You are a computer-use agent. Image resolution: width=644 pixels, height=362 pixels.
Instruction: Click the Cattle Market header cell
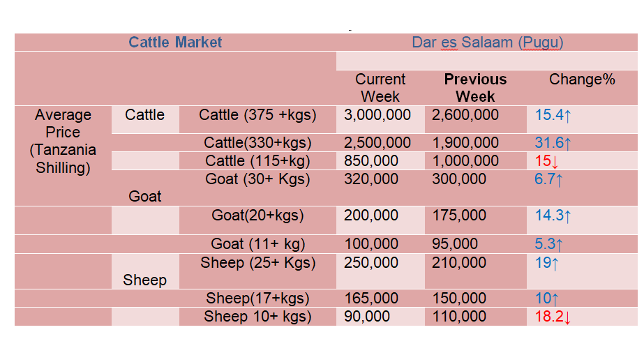[175, 43]
